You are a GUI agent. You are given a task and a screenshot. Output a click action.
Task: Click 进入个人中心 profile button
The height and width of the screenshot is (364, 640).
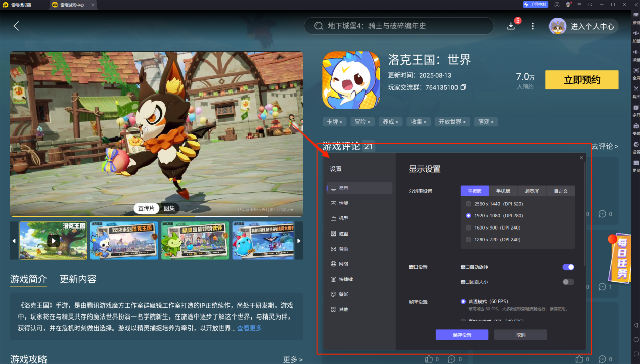(583, 26)
